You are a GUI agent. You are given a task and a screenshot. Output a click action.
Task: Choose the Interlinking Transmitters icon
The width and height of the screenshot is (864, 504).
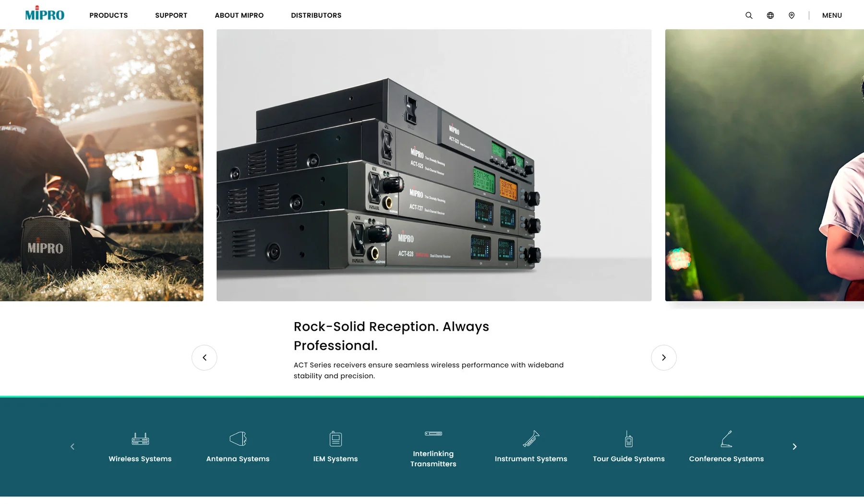click(433, 434)
